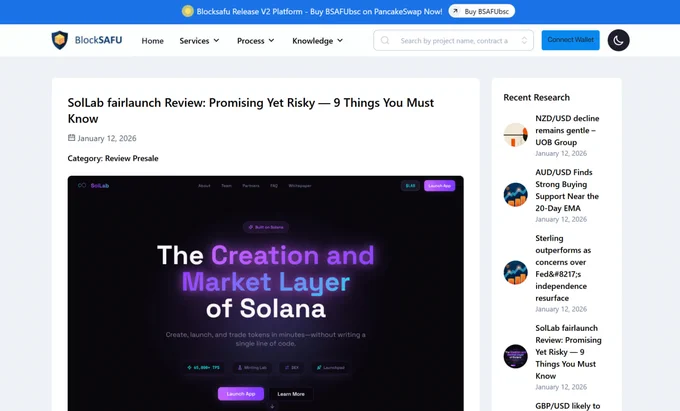This screenshot has height=411, width=680.
Task: Go to the Home menu item
Action: (153, 41)
